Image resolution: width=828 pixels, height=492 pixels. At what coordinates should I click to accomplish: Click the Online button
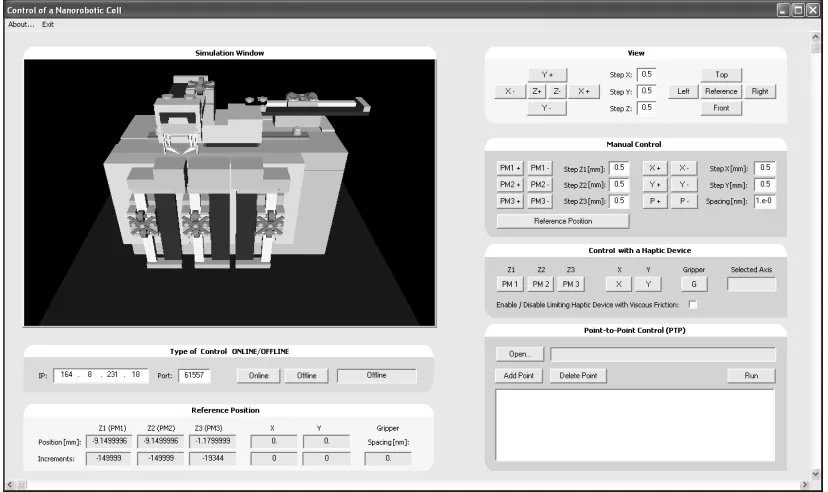click(x=259, y=375)
